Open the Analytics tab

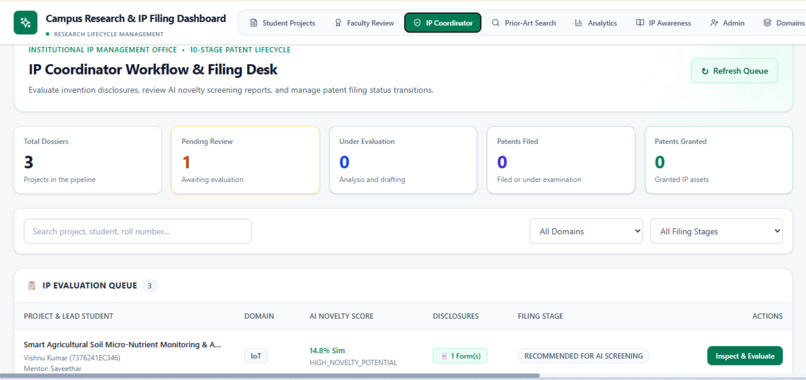point(596,23)
